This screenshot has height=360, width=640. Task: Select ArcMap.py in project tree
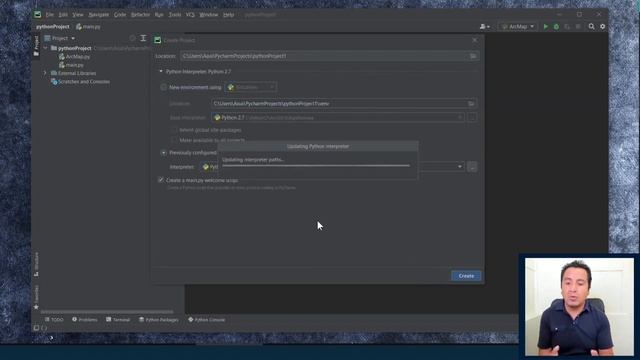(74, 57)
